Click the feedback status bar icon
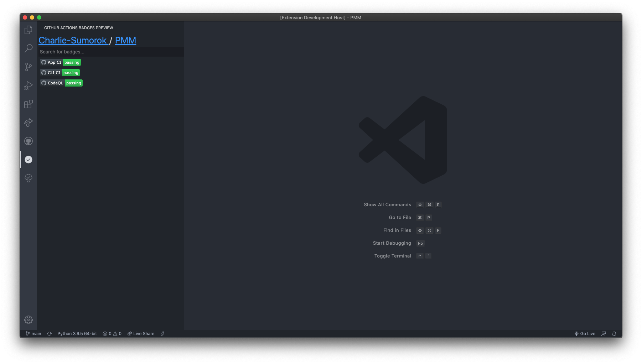The image size is (642, 364). pyautogui.click(x=604, y=334)
